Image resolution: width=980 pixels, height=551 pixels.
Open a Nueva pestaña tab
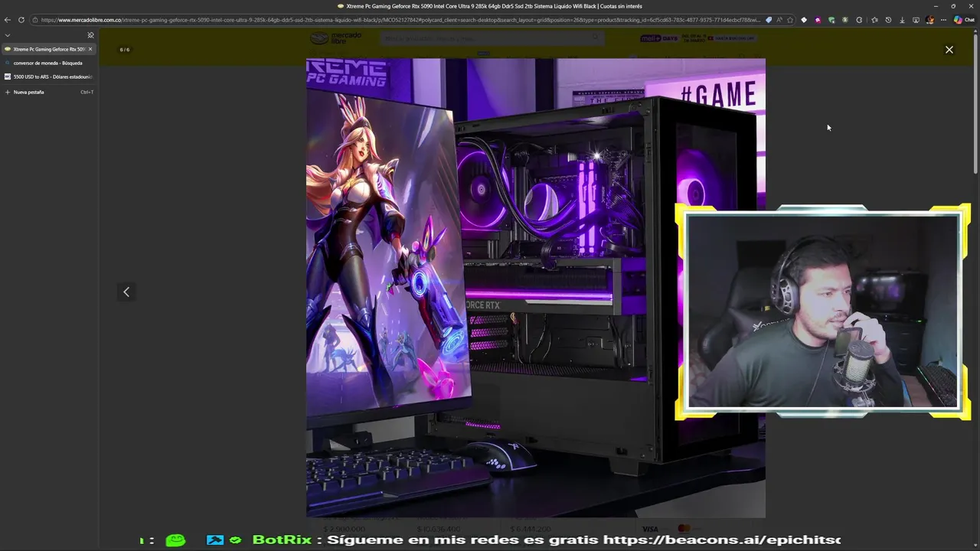click(48, 92)
